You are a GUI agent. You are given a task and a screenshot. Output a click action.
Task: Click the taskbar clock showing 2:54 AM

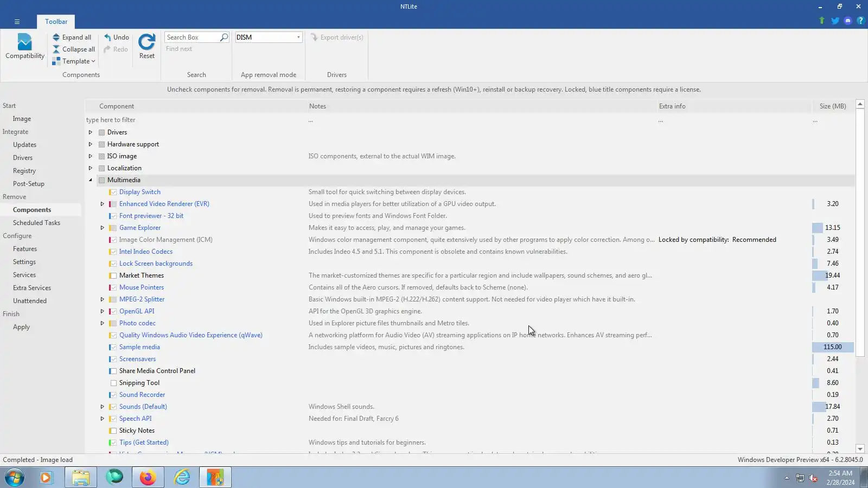pos(840,478)
